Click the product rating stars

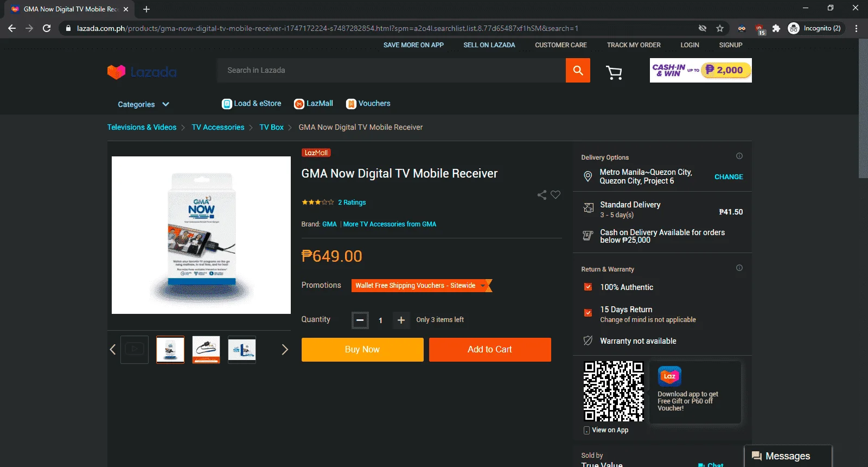pyautogui.click(x=318, y=203)
